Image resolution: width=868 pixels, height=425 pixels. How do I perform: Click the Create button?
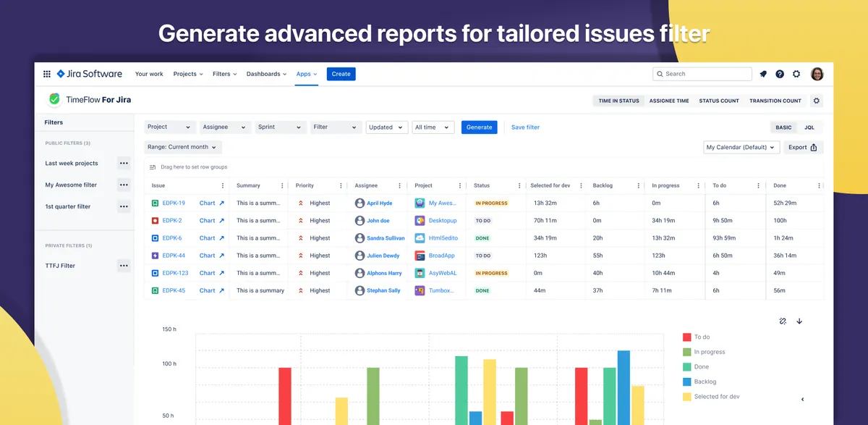(341, 74)
